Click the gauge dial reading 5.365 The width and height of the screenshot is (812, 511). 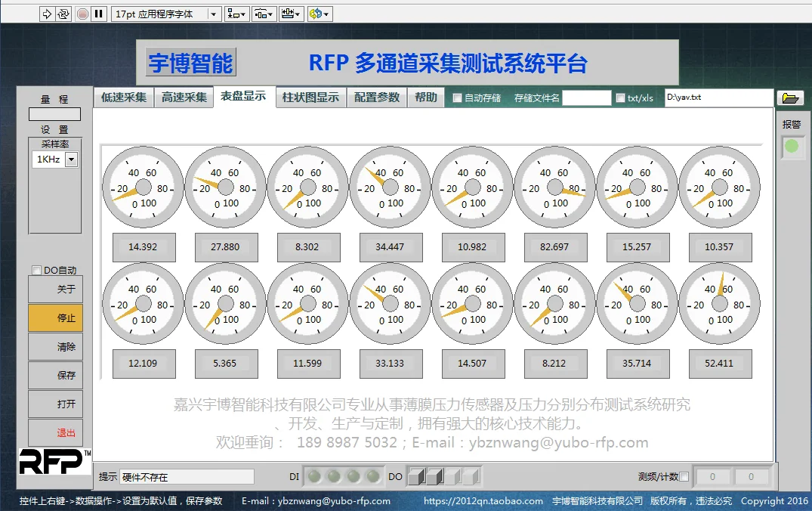(x=225, y=304)
